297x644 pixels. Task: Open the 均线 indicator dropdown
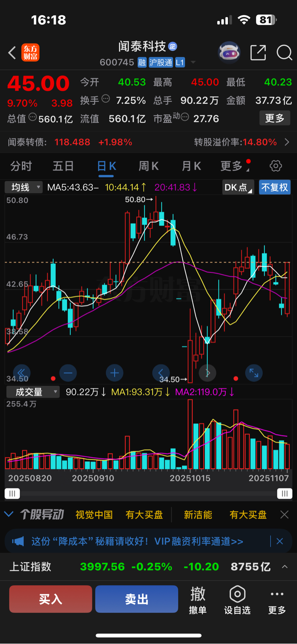[24, 187]
